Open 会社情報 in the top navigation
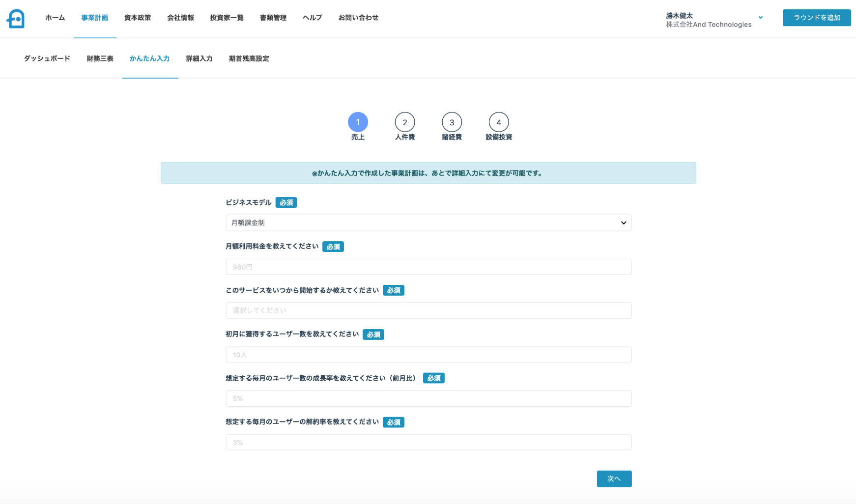 (180, 18)
